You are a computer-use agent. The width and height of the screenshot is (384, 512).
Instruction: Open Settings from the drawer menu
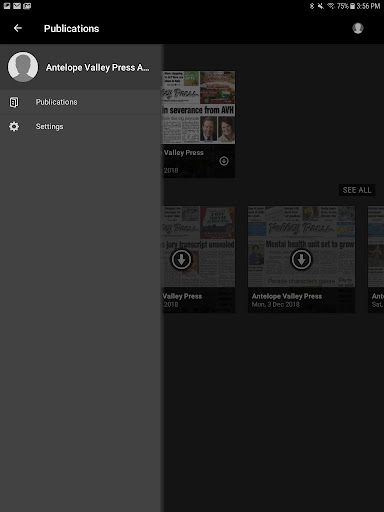(80, 126)
